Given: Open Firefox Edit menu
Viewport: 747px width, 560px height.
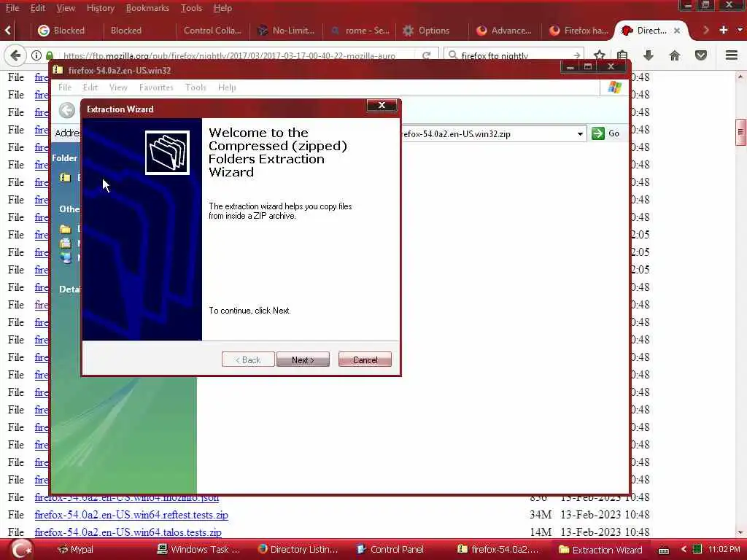Looking at the screenshot, I should click(x=38, y=7).
